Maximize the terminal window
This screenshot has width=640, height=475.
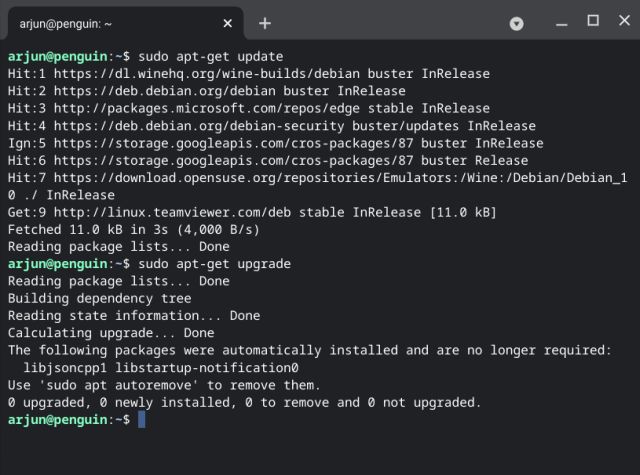(x=593, y=20)
